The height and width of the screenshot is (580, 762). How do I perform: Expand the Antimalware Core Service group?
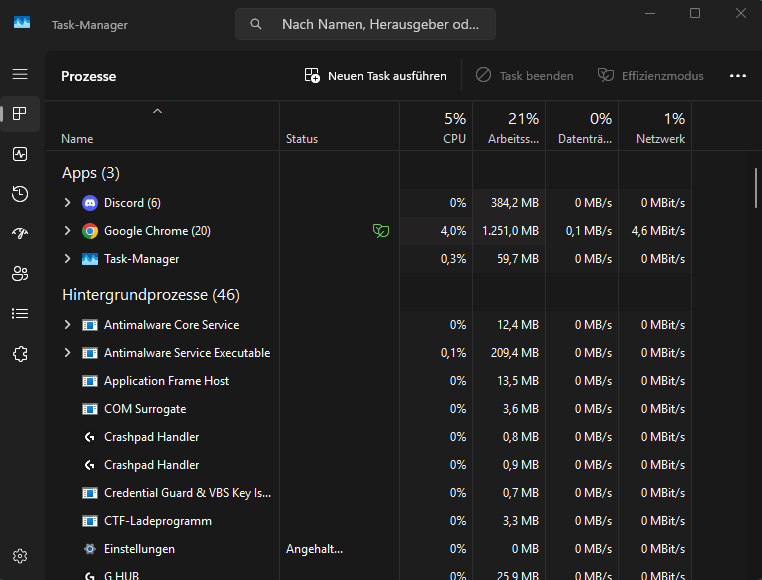(x=68, y=325)
